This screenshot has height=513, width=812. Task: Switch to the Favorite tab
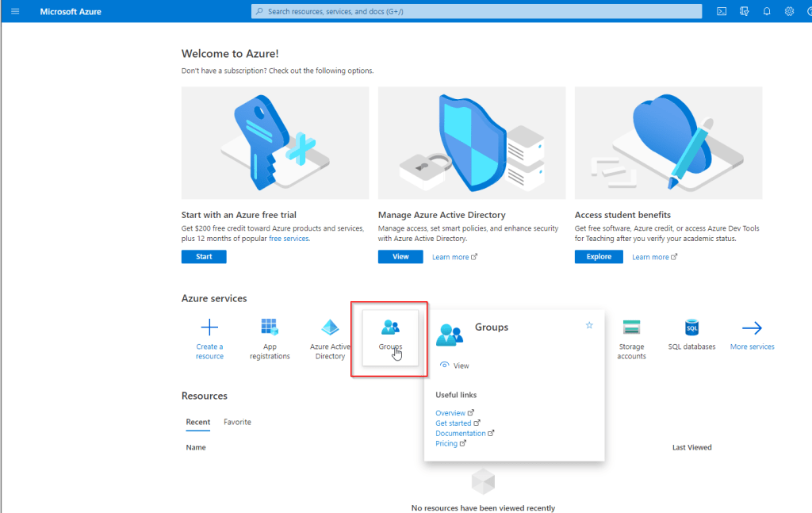pos(237,422)
